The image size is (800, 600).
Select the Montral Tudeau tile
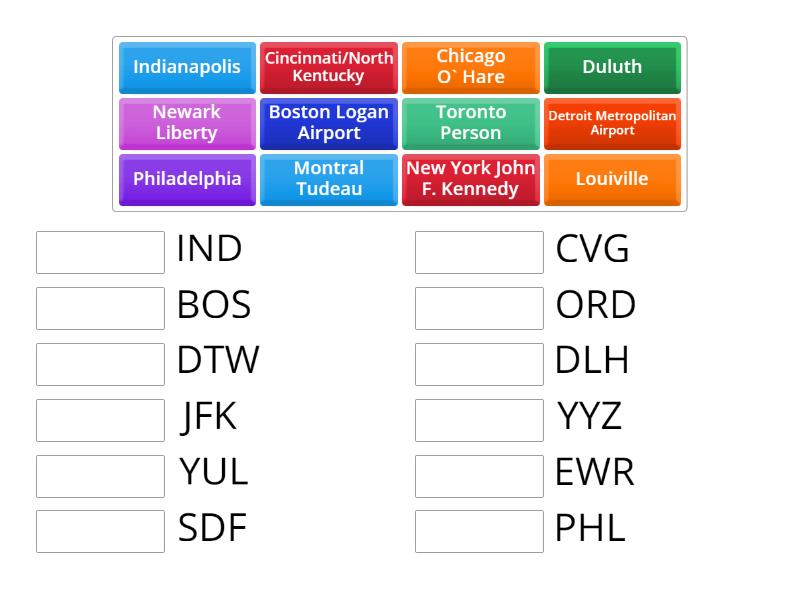[x=328, y=180]
